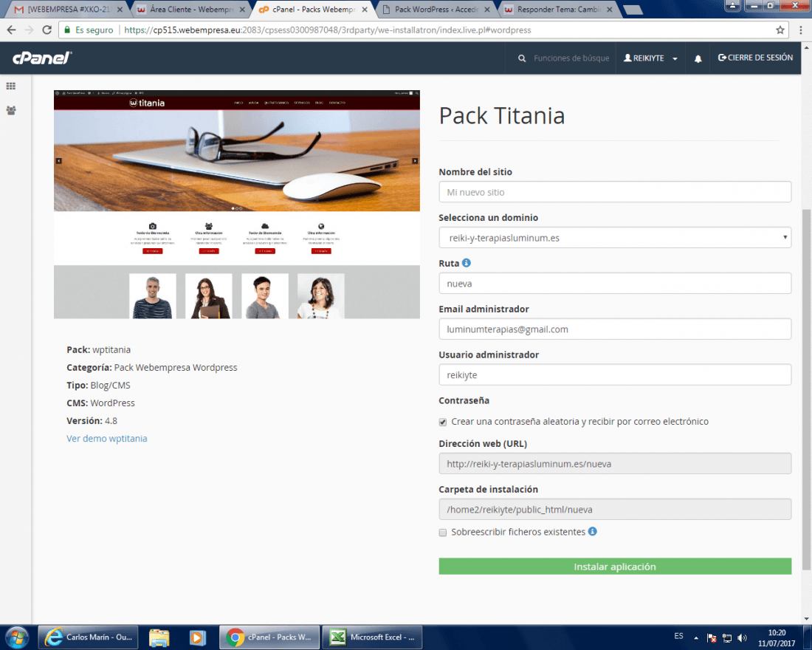Show the Ruta info tooltip icon

point(466,263)
